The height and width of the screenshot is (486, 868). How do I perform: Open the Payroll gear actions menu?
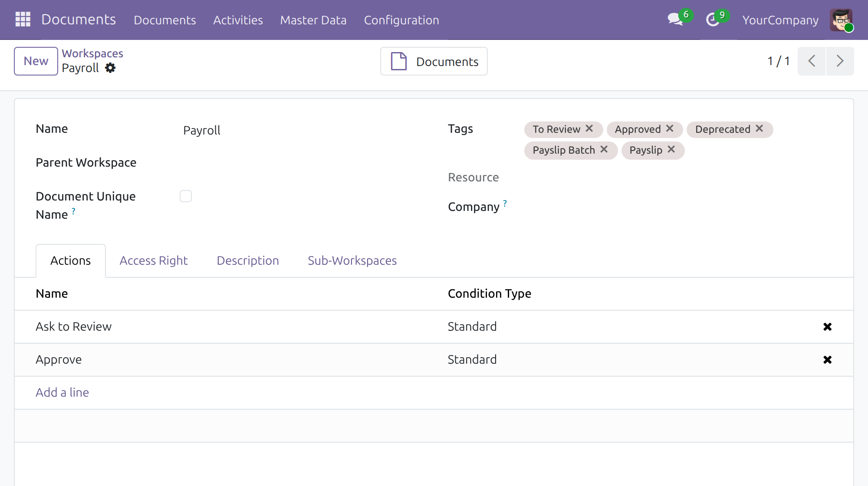(110, 68)
